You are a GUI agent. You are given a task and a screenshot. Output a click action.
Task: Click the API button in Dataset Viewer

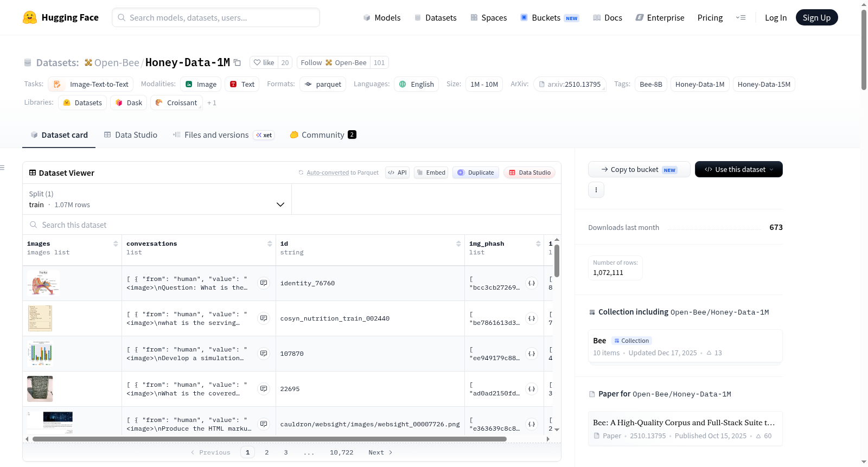point(397,172)
